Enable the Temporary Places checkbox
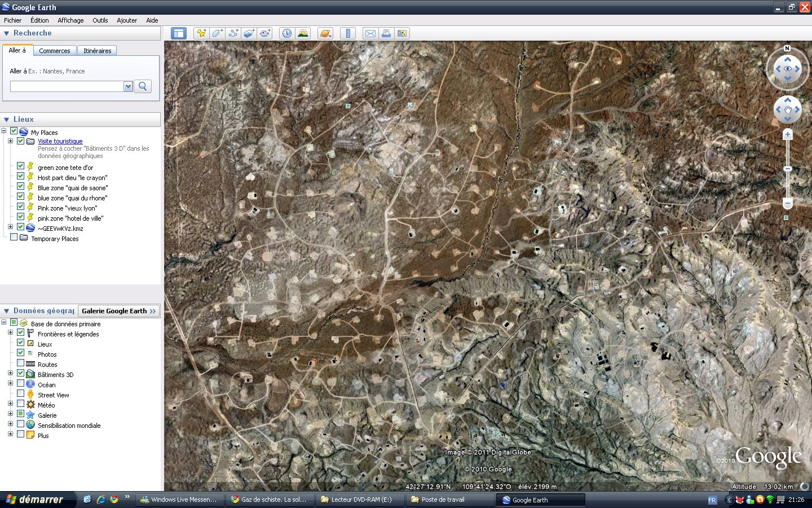The height and width of the screenshot is (508, 812). coord(14,237)
